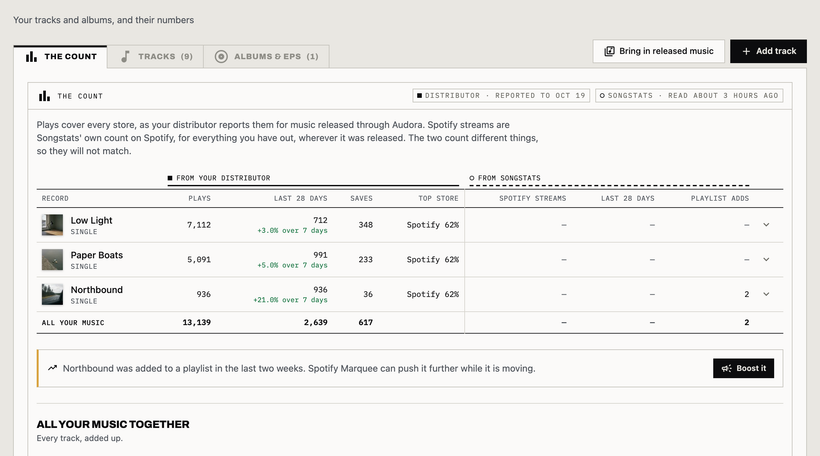
Task: Click the music note icon on Tracks tab
Action: [126, 56]
